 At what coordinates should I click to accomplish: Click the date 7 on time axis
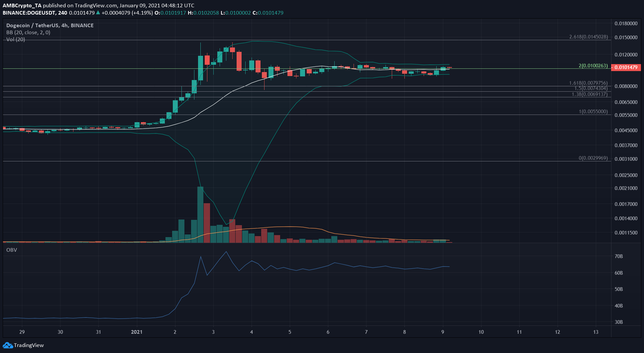(366, 332)
